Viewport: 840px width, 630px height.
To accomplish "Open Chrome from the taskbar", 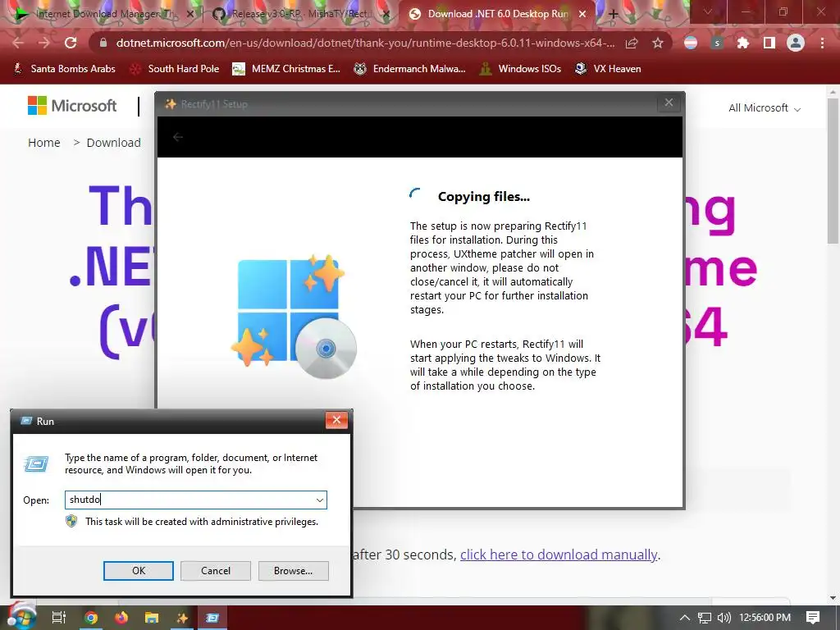I will (x=91, y=618).
